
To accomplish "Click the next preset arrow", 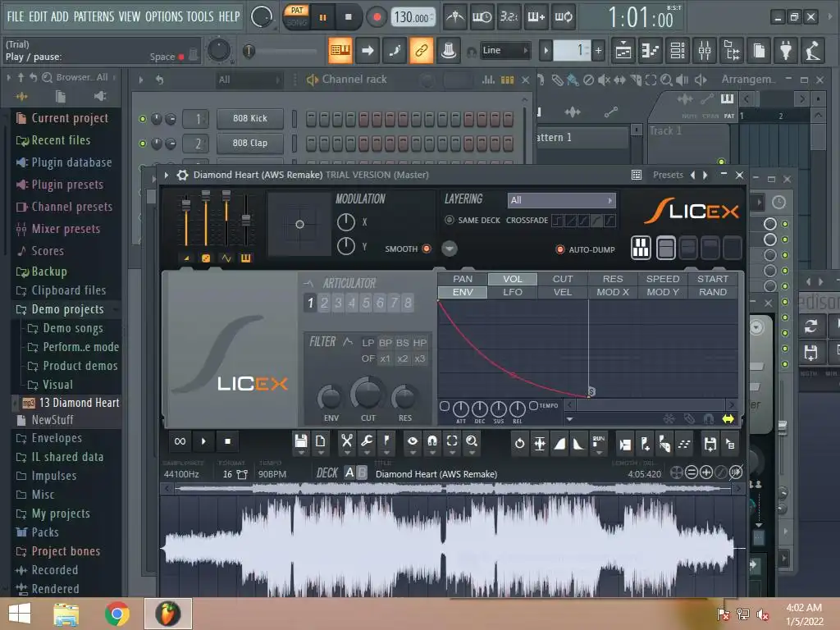I will [705, 176].
